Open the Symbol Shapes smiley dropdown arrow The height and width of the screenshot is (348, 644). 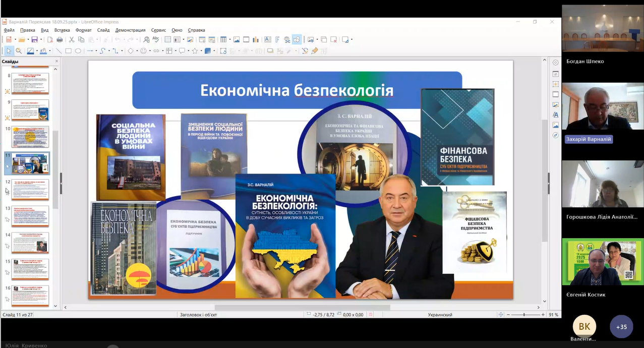(x=150, y=51)
